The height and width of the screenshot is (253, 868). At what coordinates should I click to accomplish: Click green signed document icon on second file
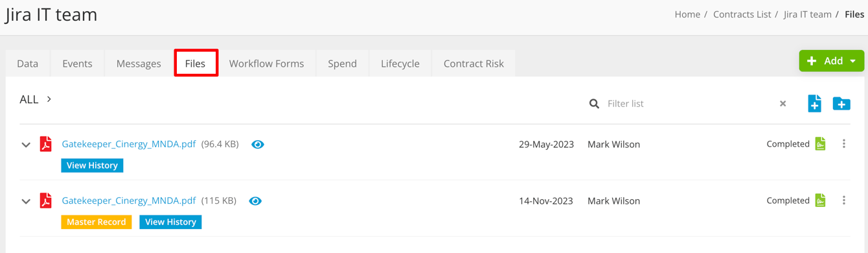pyautogui.click(x=820, y=200)
